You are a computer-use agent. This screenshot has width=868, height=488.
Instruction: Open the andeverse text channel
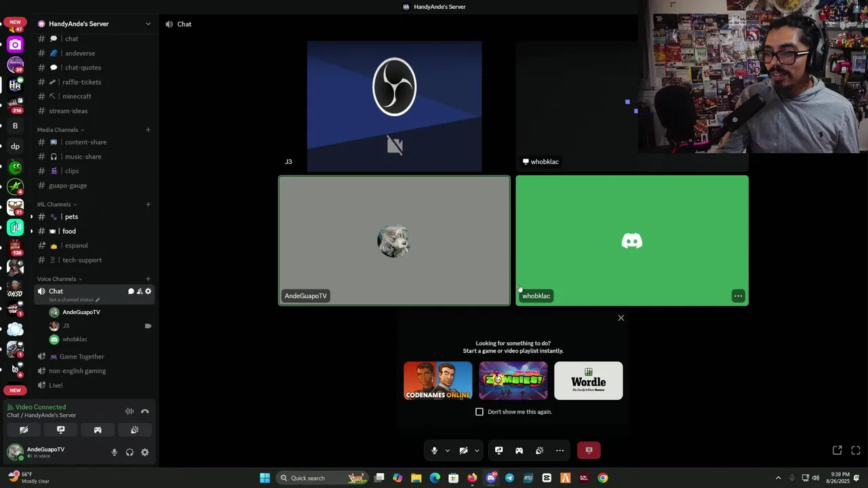[x=95, y=53]
